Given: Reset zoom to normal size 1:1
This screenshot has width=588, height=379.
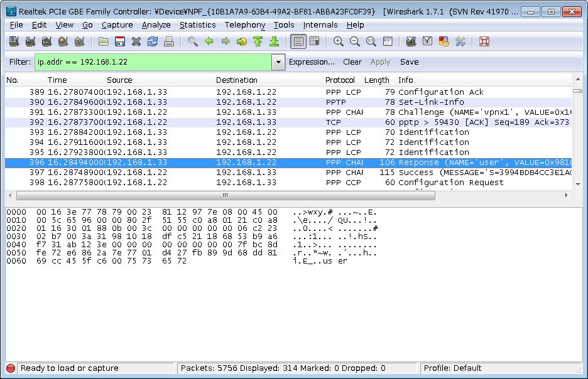Looking at the screenshot, I should (x=371, y=41).
